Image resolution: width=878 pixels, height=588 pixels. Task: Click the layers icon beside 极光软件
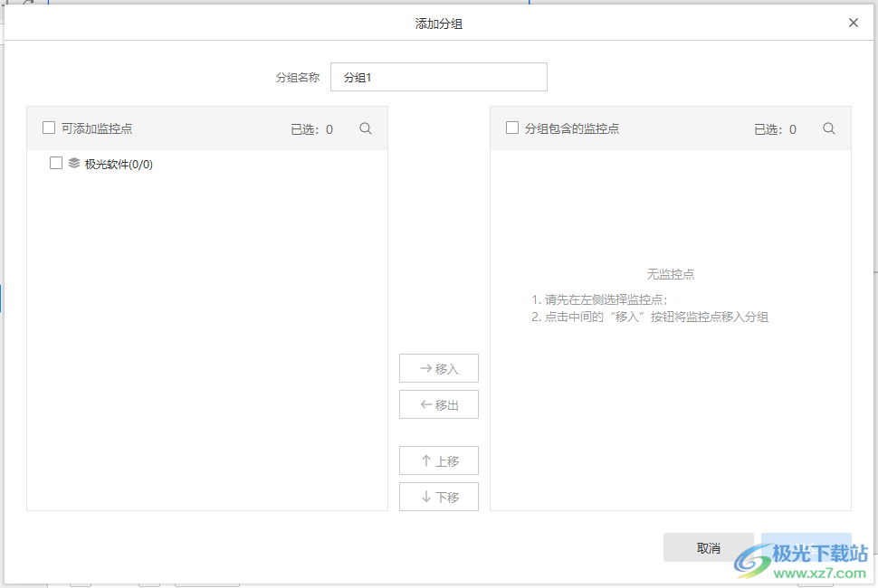pos(73,164)
